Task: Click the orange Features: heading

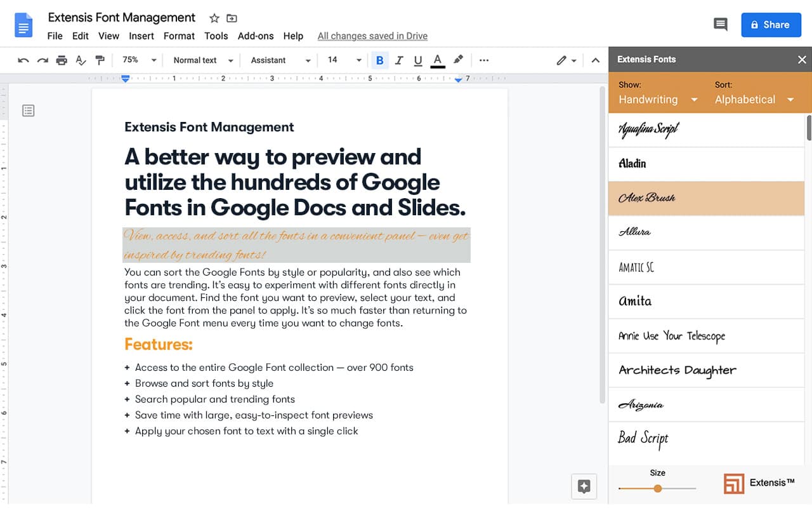Action: (x=159, y=345)
